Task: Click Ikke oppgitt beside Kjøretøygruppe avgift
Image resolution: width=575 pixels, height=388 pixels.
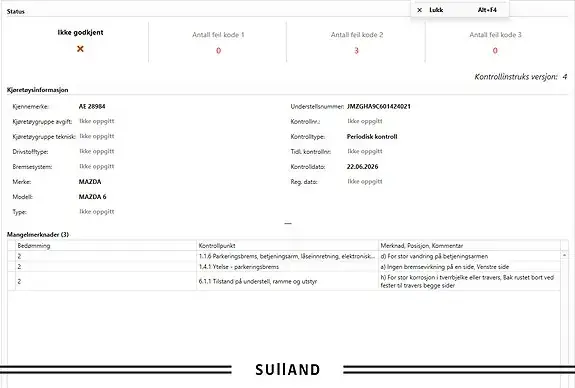Action: pyautogui.click(x=97, y=121)
